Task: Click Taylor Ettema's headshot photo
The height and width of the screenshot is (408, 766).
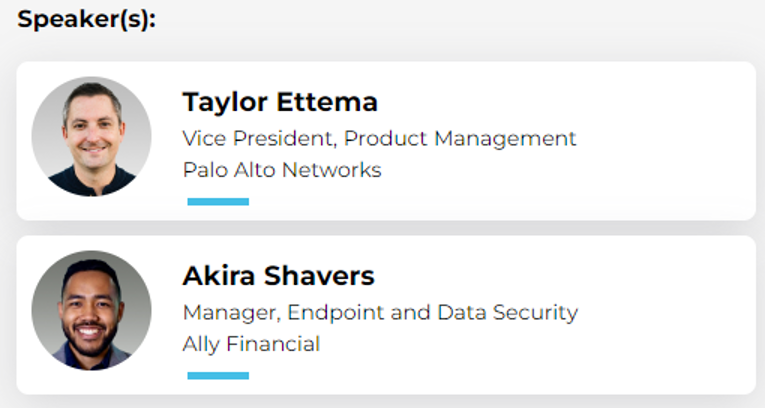Action: 91,136
